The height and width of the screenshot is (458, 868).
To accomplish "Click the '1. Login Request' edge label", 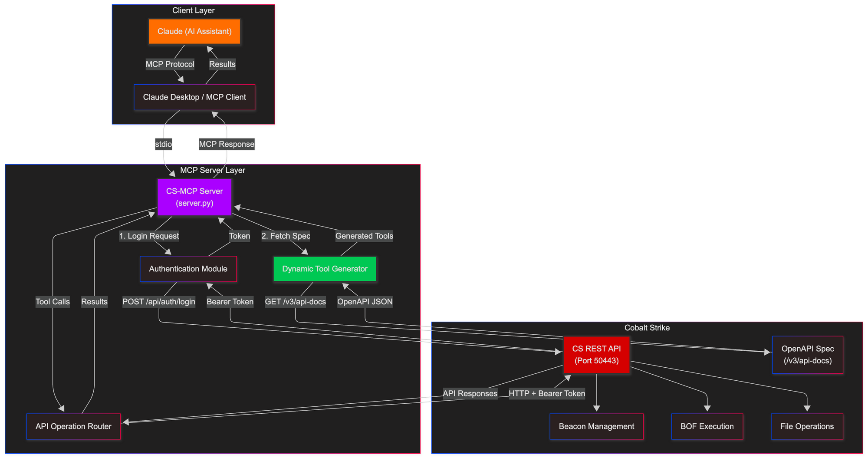I will coord(149,236).
